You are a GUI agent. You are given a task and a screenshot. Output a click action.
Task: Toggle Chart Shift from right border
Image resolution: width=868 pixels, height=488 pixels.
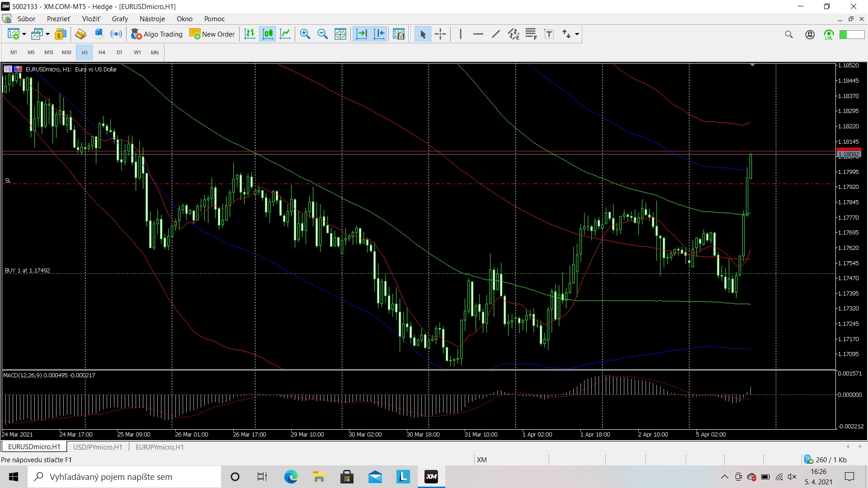(379, 34)
